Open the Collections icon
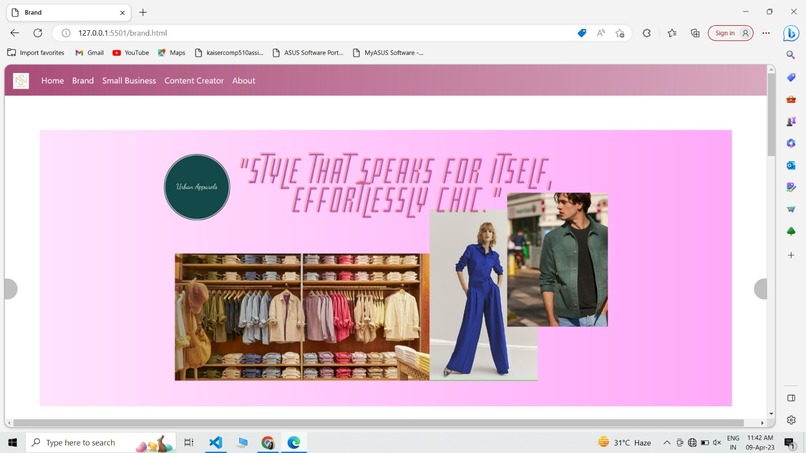 click(x=695, y=33)
